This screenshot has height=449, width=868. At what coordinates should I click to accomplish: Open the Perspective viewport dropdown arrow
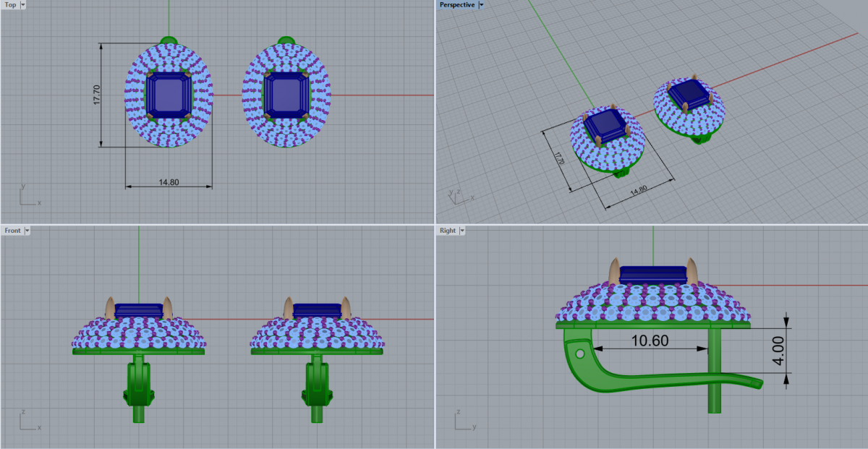pos(481,4)
